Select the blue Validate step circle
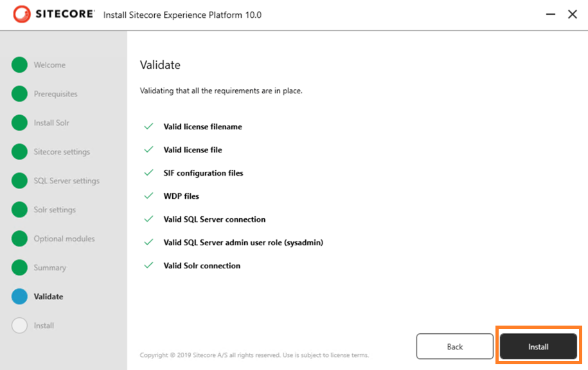 click(19, 296)
